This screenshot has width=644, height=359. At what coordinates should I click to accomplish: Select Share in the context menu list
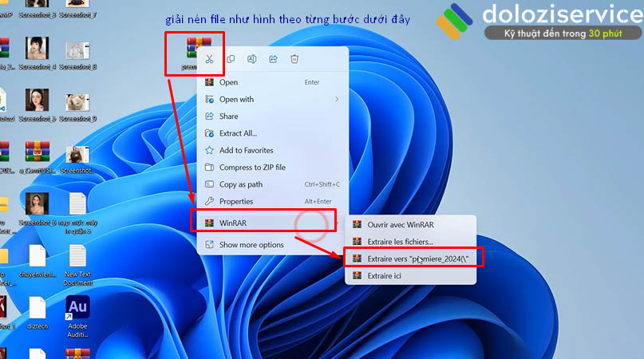[x=273, y=116]
